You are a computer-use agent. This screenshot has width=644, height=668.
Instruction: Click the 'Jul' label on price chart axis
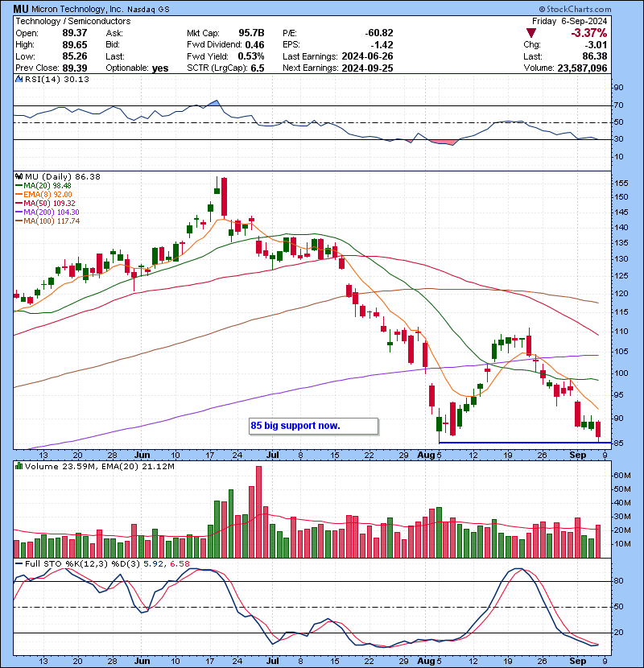coord(273,455)
